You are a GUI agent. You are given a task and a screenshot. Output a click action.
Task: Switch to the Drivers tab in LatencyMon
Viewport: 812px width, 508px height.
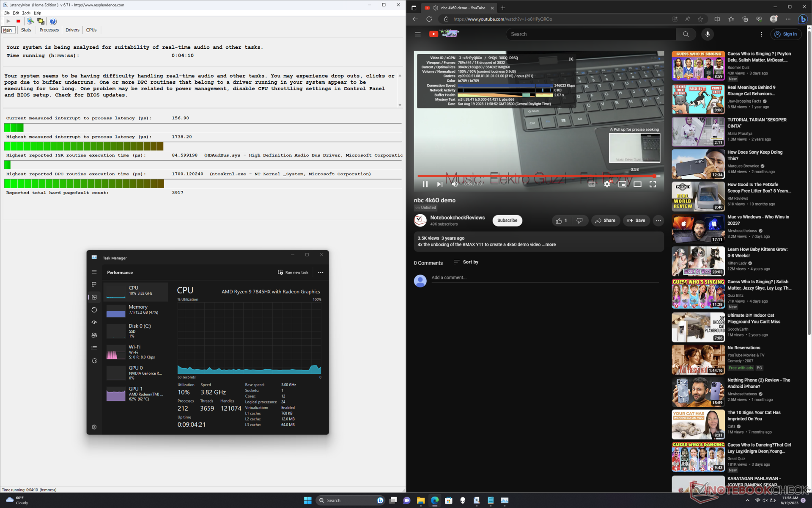pos(72,30)
